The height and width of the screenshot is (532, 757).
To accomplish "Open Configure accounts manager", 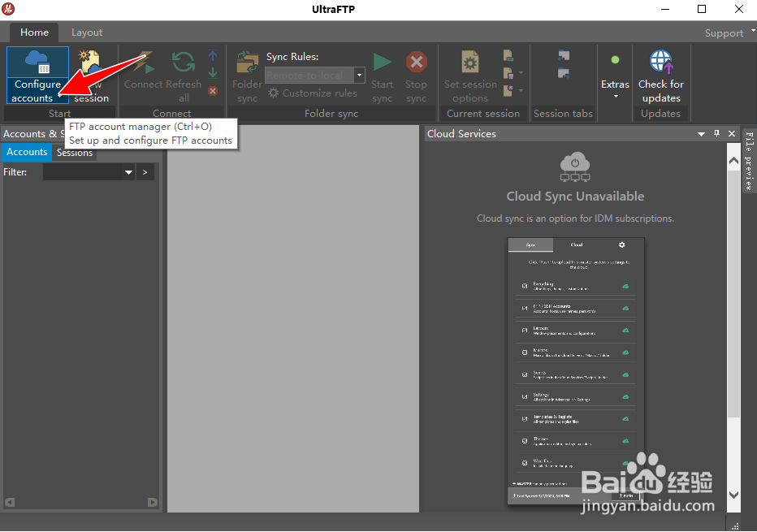I will (37, 76).
